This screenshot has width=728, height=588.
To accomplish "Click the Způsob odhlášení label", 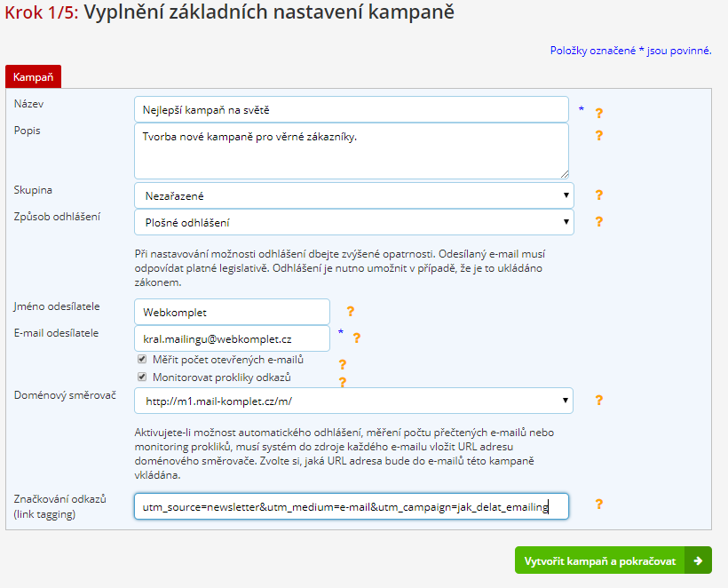I will coord(57,217).
